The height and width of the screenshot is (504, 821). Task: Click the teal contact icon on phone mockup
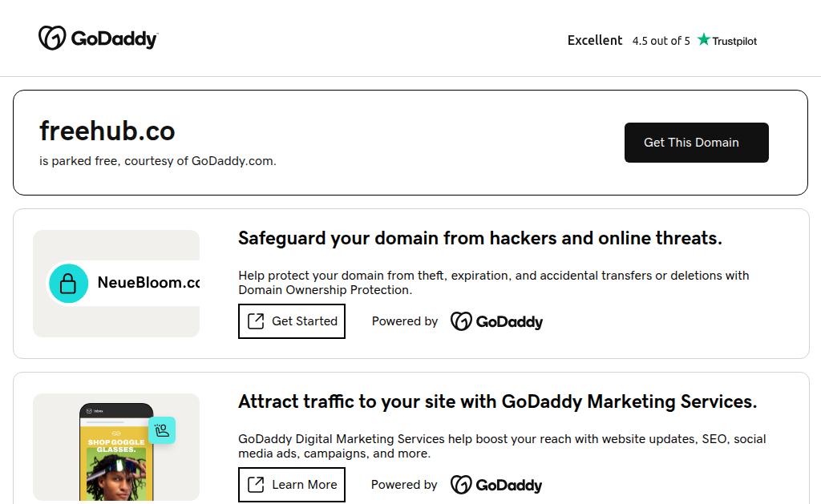point(162,431)
